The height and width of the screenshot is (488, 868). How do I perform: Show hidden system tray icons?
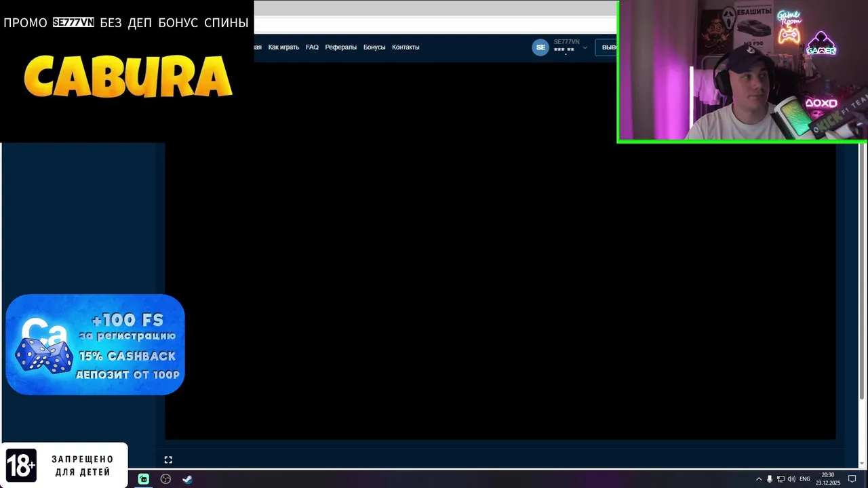click(759, 479)
